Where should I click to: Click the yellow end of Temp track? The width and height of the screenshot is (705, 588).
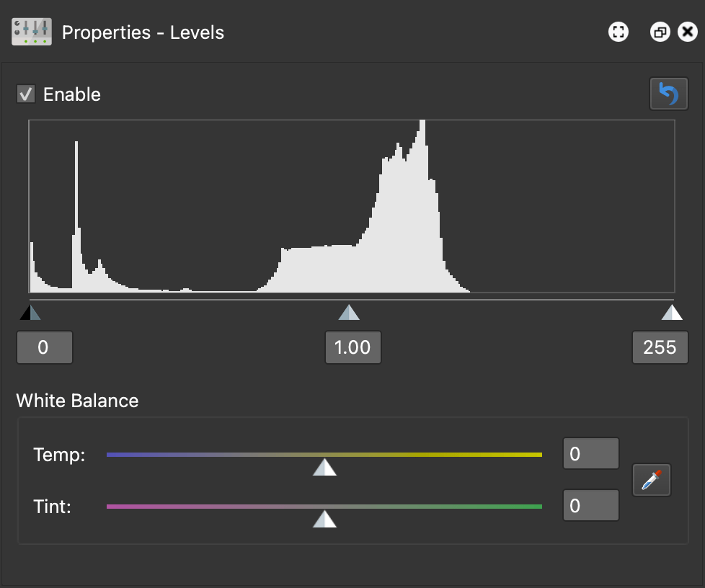tap(531, 455)
